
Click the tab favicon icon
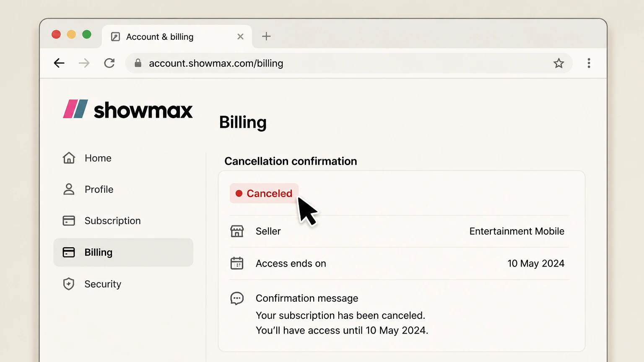click(115, 37)
